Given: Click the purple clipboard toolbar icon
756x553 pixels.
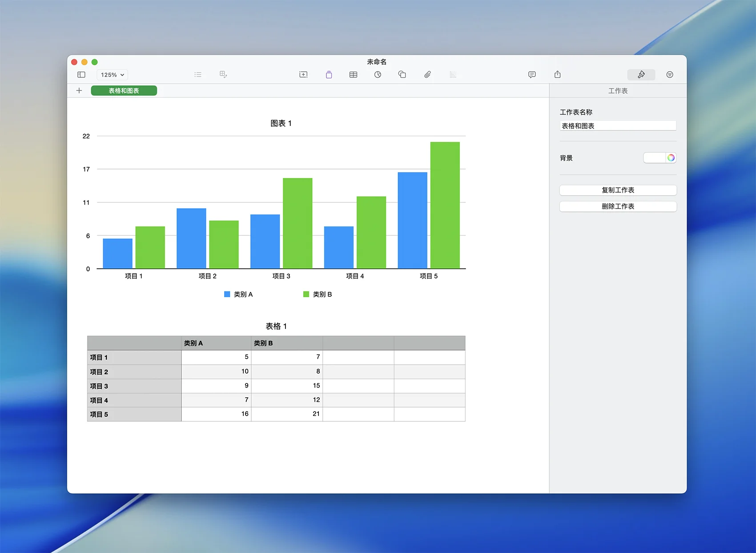Looking at the screenshot, I should point(329,75).
